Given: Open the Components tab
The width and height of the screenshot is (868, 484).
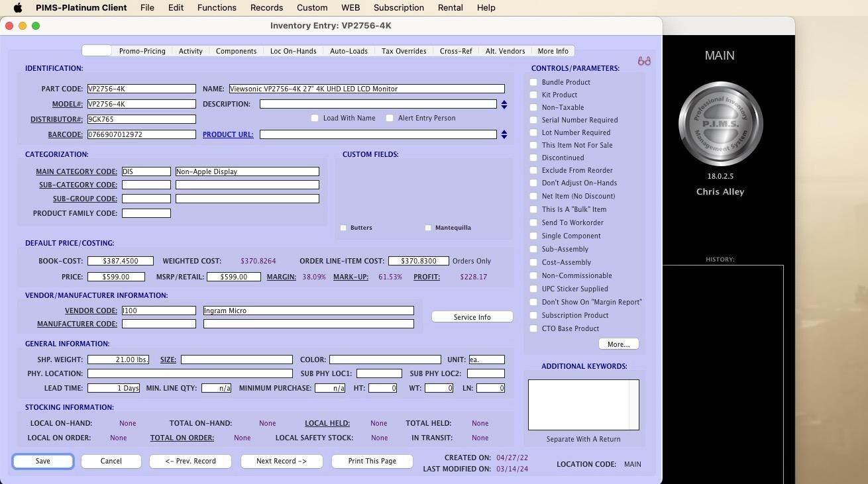Looking at the screenshot, I should (236, 51).
